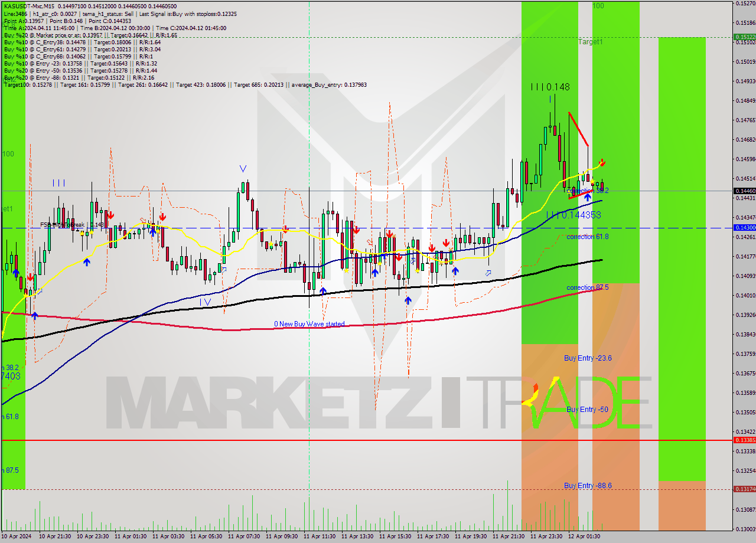This screenshot has width=756, height=543.
Task: Click the red 0.13385 price tag
Action: click(x=744, y=440)
